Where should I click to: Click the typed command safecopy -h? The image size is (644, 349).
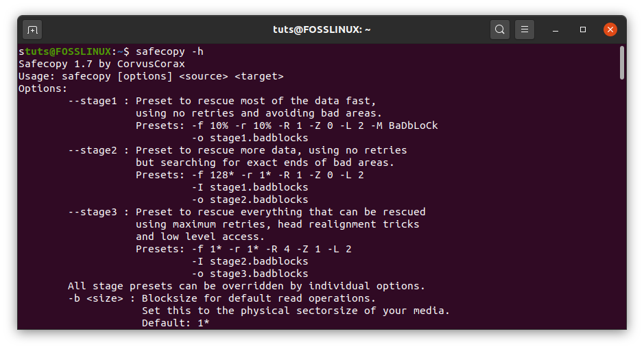[169, 51]
